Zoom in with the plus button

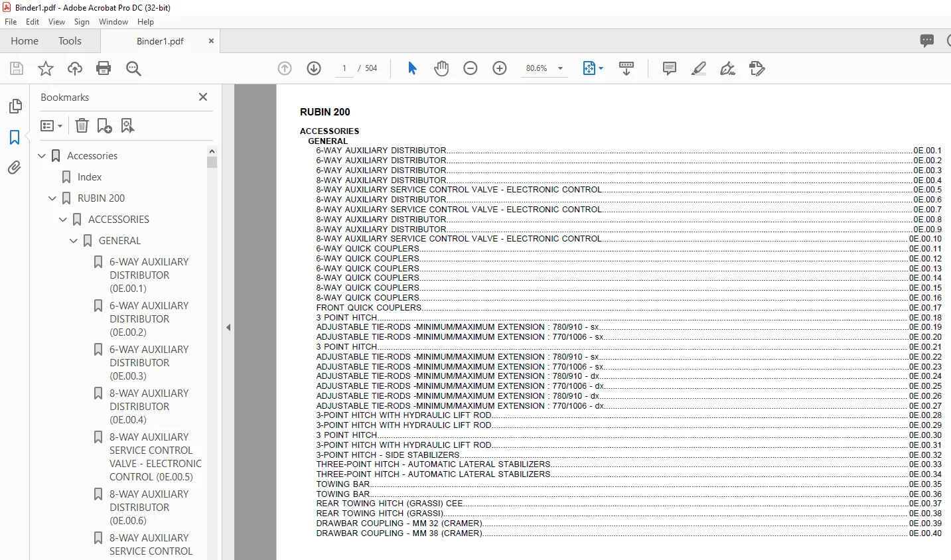coord(500,68)
